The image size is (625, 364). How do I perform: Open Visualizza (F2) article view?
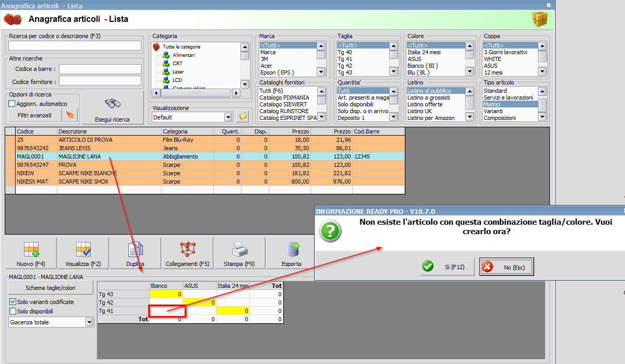[83, 253]
